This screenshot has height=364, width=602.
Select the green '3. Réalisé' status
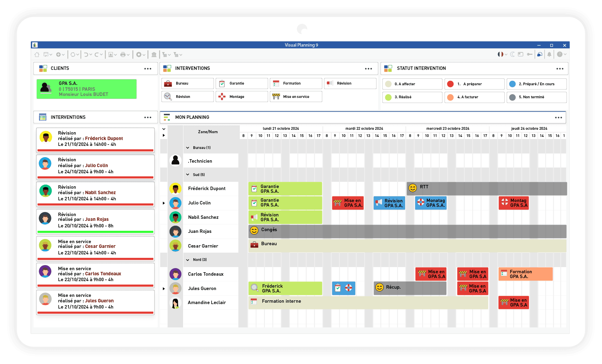pyautogui.click(x=412, y=97)
